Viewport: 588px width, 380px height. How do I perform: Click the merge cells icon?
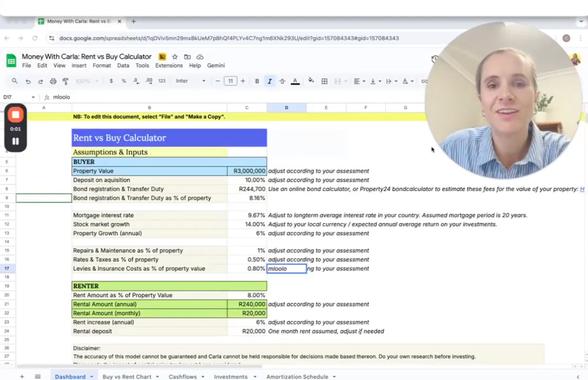tap(337, 81)
